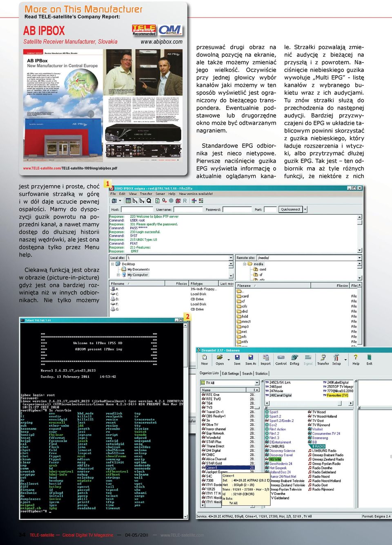This screenshot has width=392, height=545.
Task: Open FileZilla Remote site path dropdown
Action: pos(359,258)
